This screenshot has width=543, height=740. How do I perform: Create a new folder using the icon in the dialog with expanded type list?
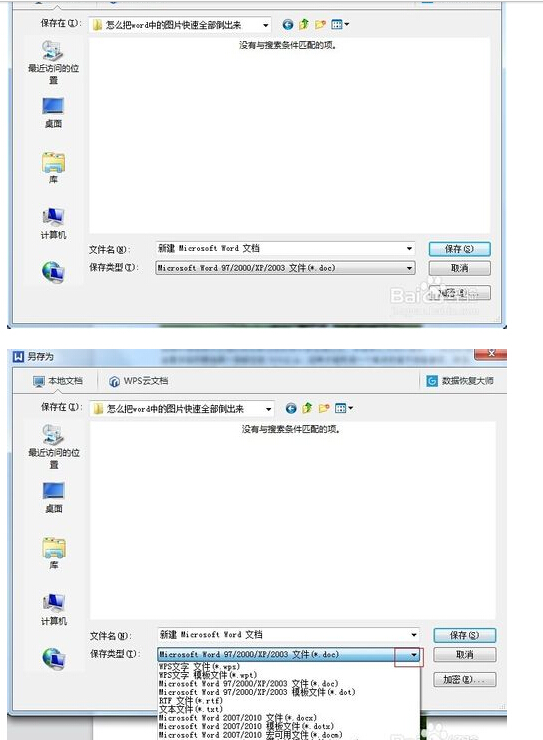click(x=324, y=408)
